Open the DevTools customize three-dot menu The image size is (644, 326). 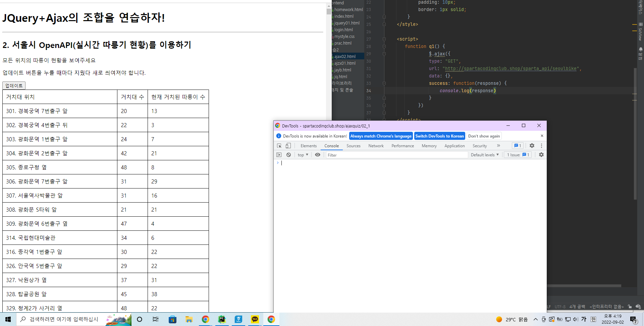click(541, 146)
